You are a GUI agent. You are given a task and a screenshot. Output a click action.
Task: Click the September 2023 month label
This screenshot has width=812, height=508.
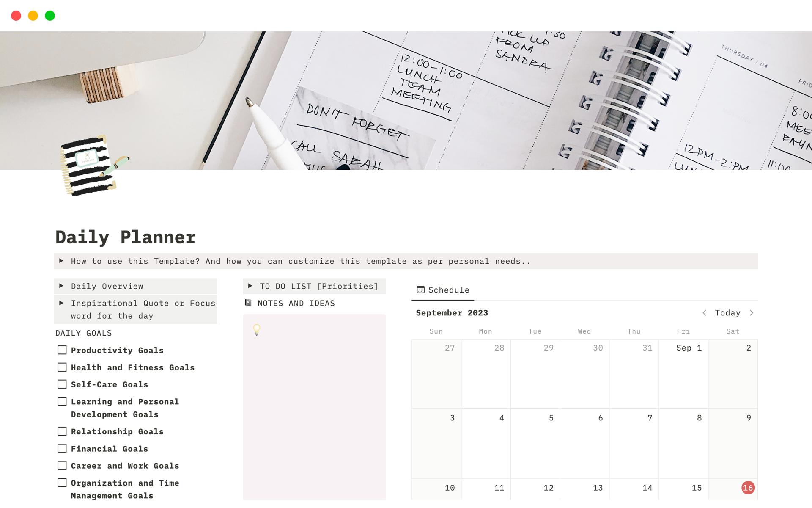tap(453, 312)
